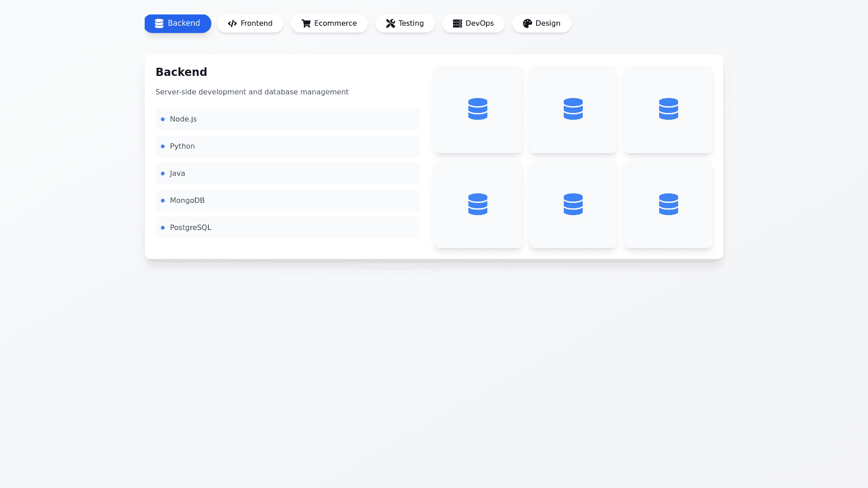Click the database icon on the Backend tab

159,23
